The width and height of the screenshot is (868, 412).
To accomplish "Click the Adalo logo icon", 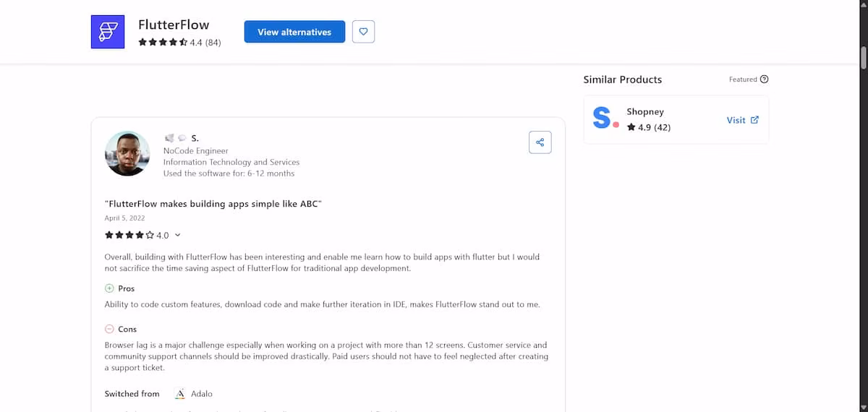I will (x=180, y=394).
